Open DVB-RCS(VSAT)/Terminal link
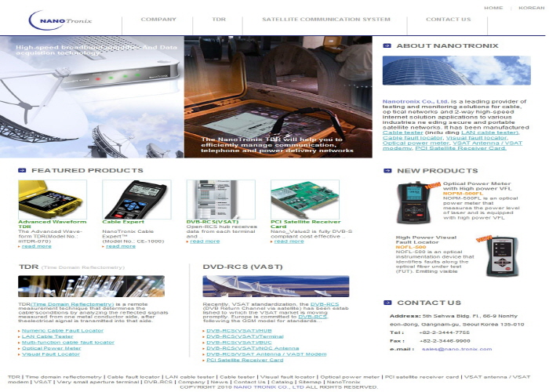The width and height of the screenshot is (549, 392). click(x=245, y=336)
